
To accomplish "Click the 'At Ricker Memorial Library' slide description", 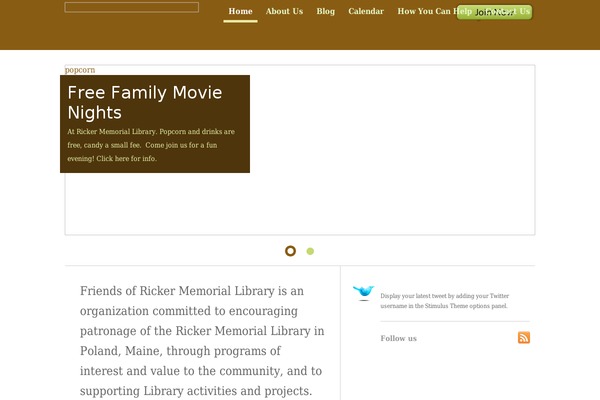I will (151, 145).
